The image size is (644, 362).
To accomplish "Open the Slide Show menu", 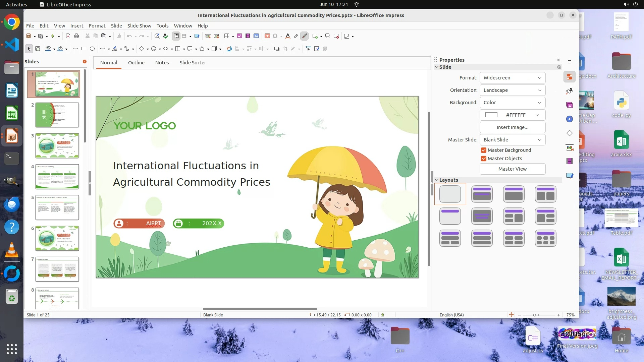I will pos(139,26).
